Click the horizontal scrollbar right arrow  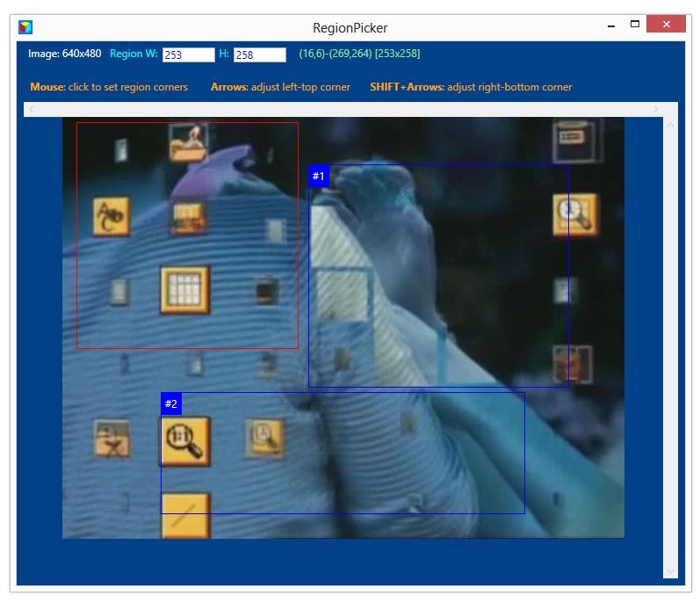point(656,109)
